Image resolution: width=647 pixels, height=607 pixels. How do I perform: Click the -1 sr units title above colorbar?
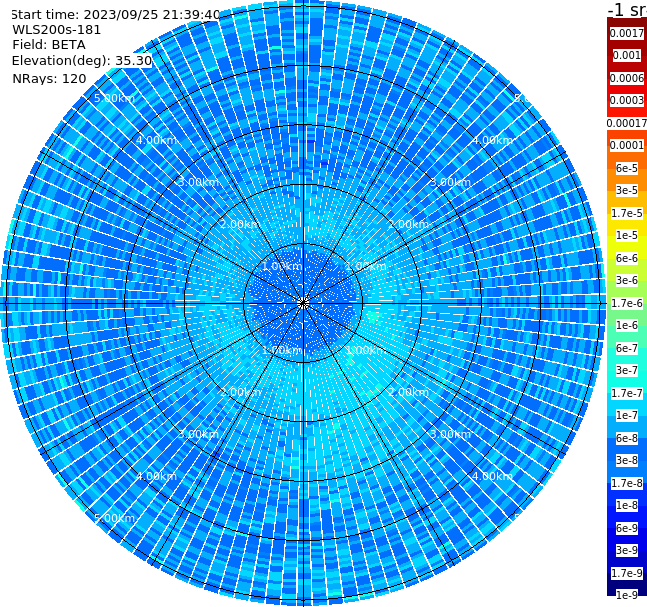pyautogui.click(x=627, y=10)
